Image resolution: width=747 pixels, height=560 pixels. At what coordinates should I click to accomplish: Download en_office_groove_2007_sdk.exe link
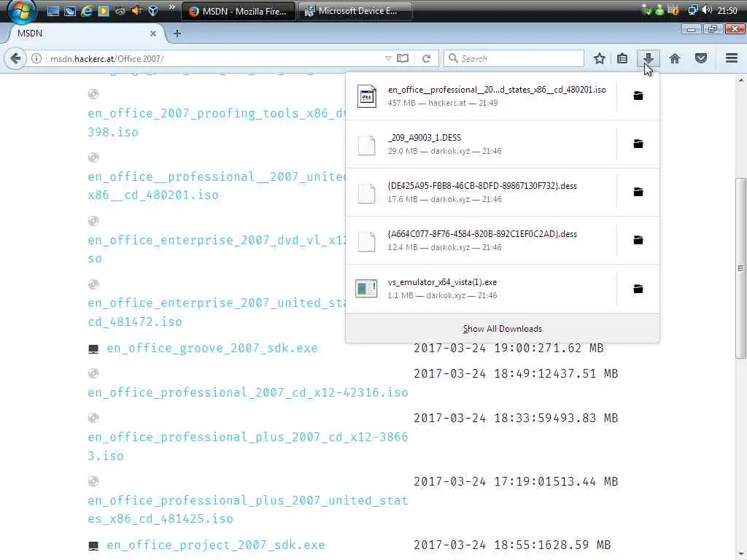pyautogui.click(x=212, y=348)
